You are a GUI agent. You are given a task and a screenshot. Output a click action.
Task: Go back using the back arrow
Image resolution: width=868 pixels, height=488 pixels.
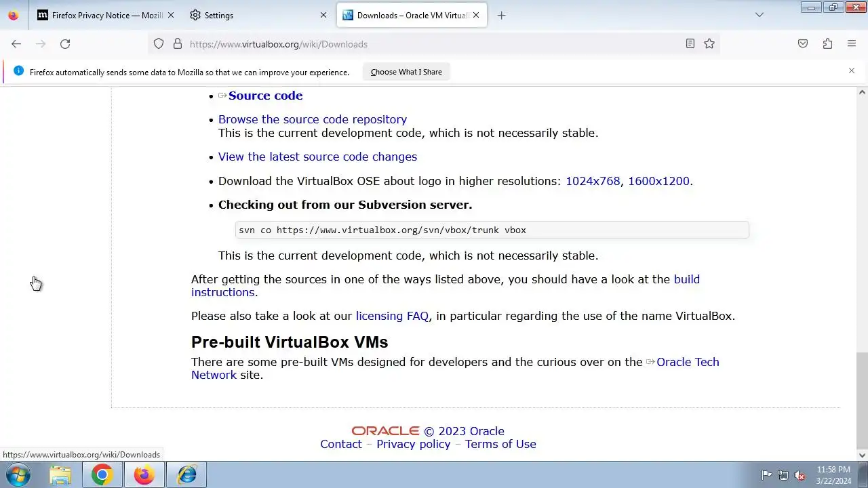point(16,44)
